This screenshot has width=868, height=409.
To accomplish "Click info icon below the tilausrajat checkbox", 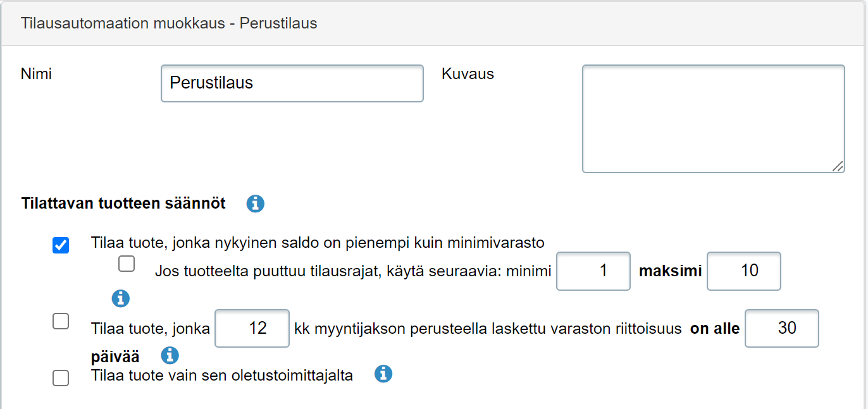I will tap(120, 298).
